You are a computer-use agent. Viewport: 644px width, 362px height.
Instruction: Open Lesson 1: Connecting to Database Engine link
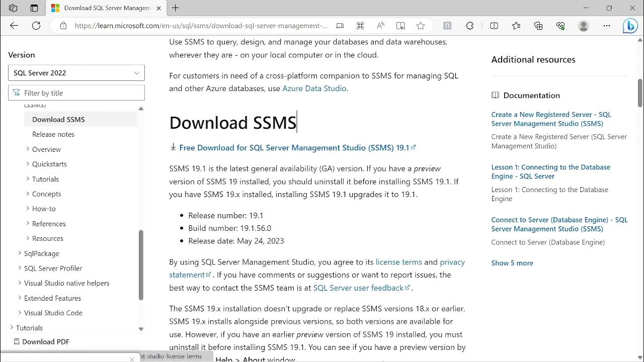pos(551,171)
